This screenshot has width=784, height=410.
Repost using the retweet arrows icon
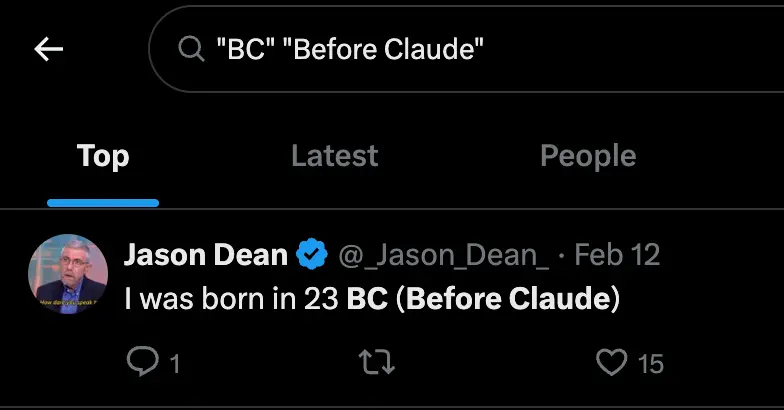[377, 362]
